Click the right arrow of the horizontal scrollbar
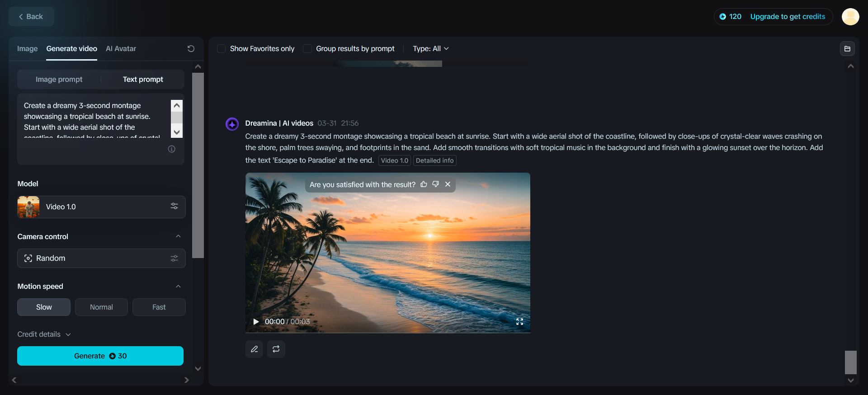Viewport: 868px width, 395px height. pyautogui.click(x=186, y=380)
